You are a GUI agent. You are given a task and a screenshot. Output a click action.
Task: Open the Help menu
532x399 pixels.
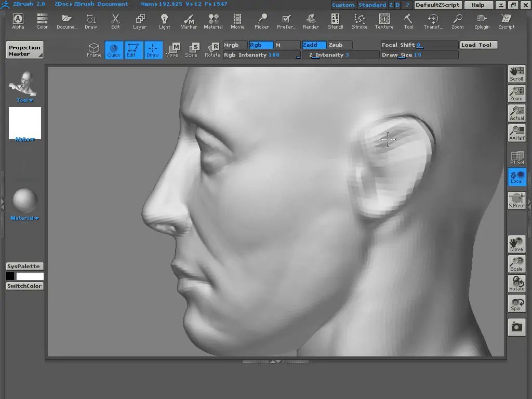point(478,5)
